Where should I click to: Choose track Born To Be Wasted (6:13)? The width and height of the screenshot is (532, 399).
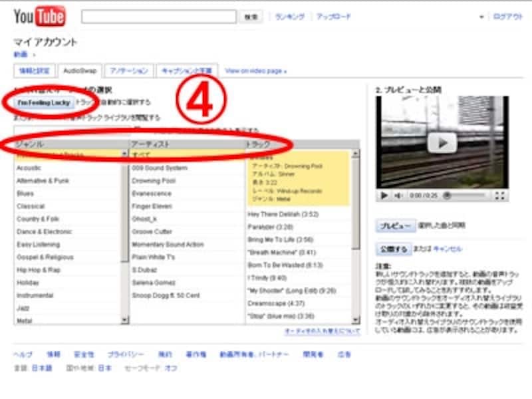[x=285, y=265]
